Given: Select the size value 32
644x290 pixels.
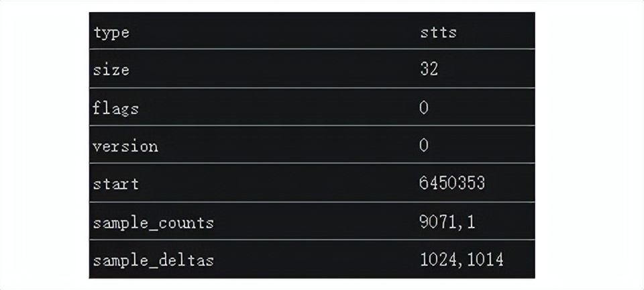Looking at the screenshot, I should (x=429, y=68).
